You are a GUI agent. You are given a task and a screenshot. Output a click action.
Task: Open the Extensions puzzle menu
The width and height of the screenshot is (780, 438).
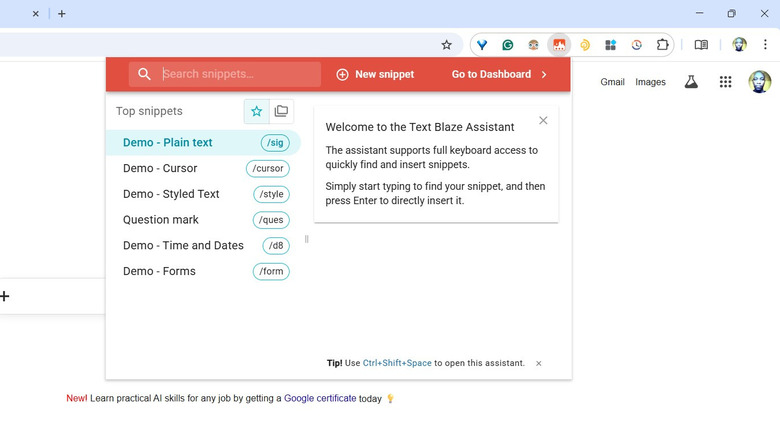click(662, 45)
